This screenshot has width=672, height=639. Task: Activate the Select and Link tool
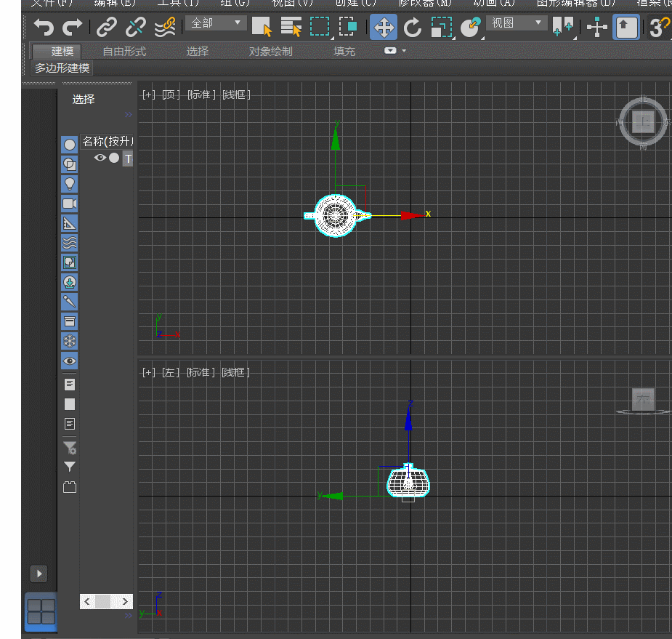[x=106, y=27]
